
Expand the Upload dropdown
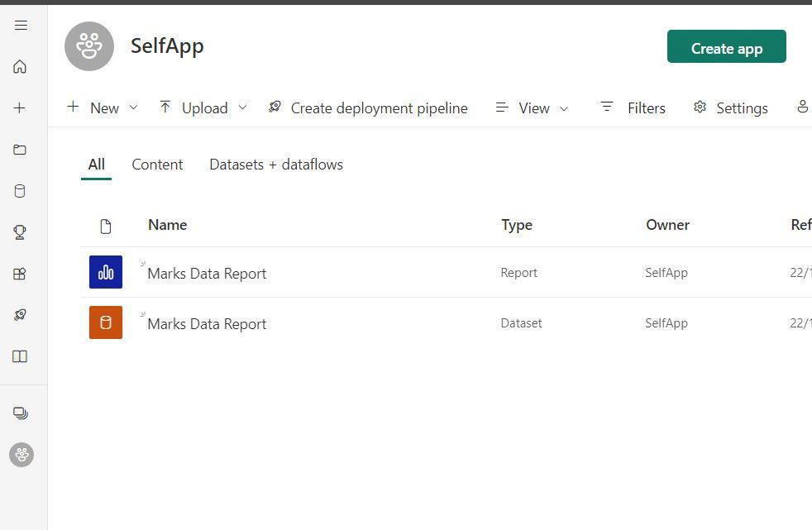tap(203, 108)
